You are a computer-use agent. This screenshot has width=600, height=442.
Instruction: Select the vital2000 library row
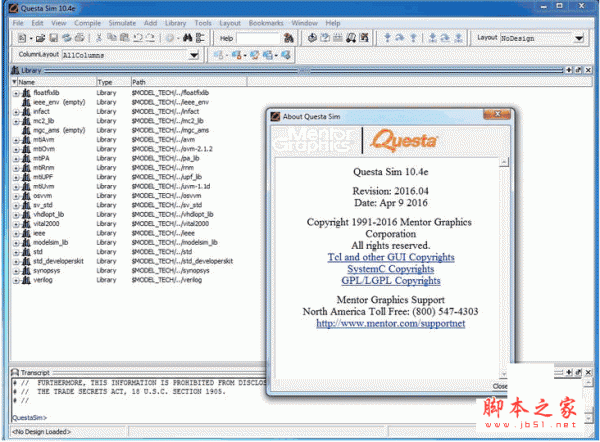point(46,224)
